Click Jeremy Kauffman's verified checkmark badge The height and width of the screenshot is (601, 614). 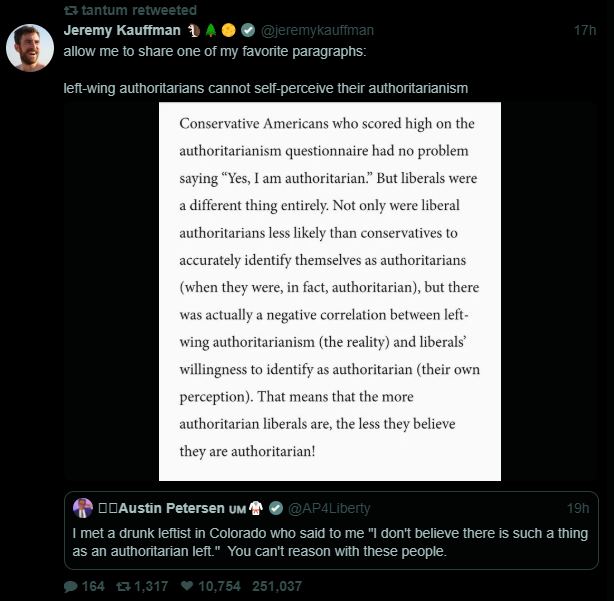click(250, 30)
